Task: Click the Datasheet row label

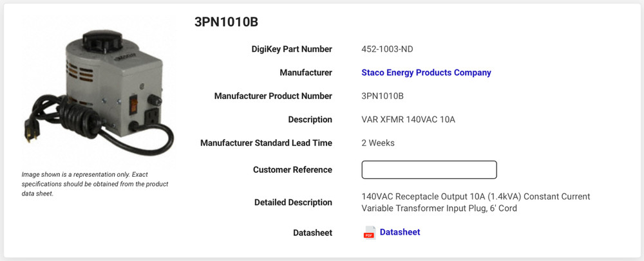Action: coord(312,233)
